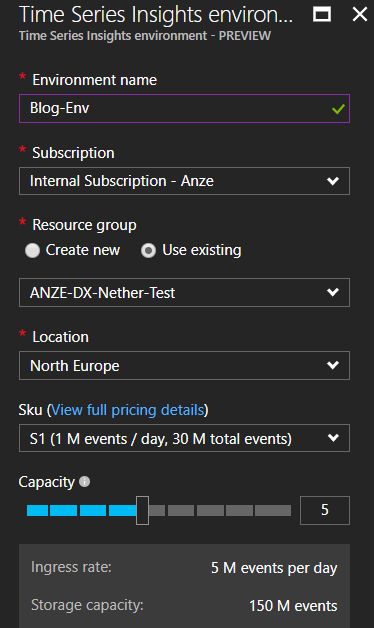This screenshot has height=628, width=374.
Task: Click the Storage capacity label
Action: click(87, 605)
